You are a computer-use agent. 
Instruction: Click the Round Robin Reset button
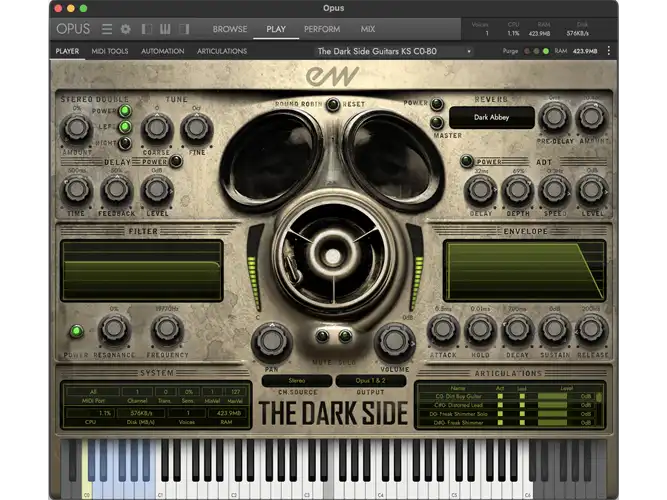(333, 104)
